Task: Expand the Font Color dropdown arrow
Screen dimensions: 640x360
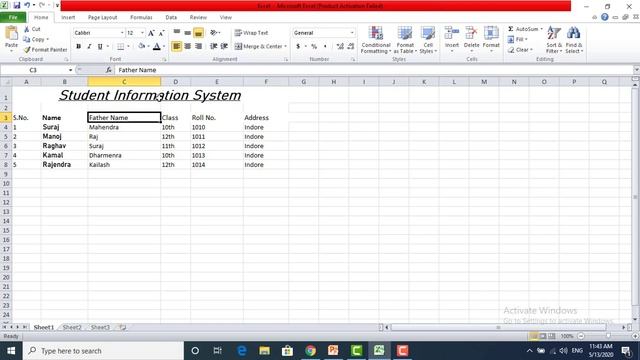Action: tap(164, 47)
